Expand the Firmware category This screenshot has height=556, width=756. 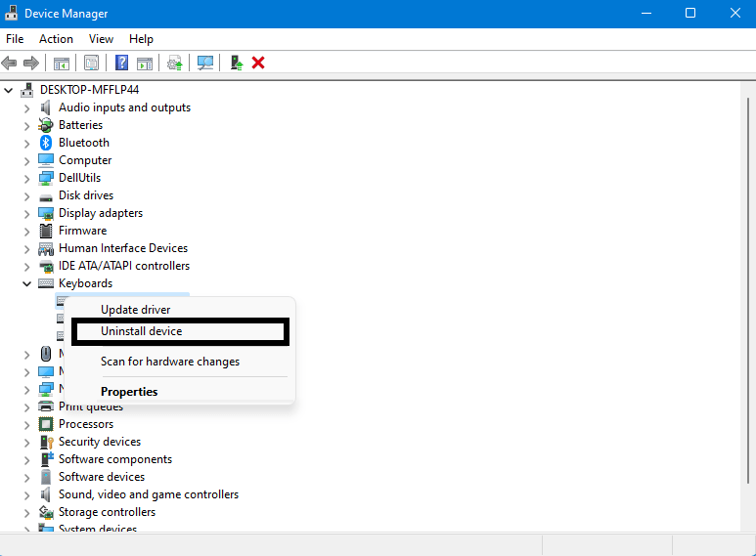[27, 232]
